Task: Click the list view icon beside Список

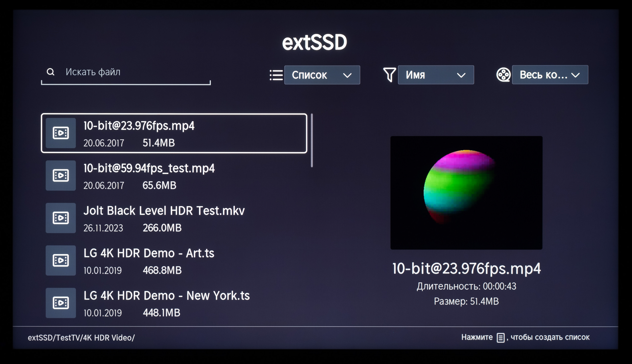Action: point(276,75)
